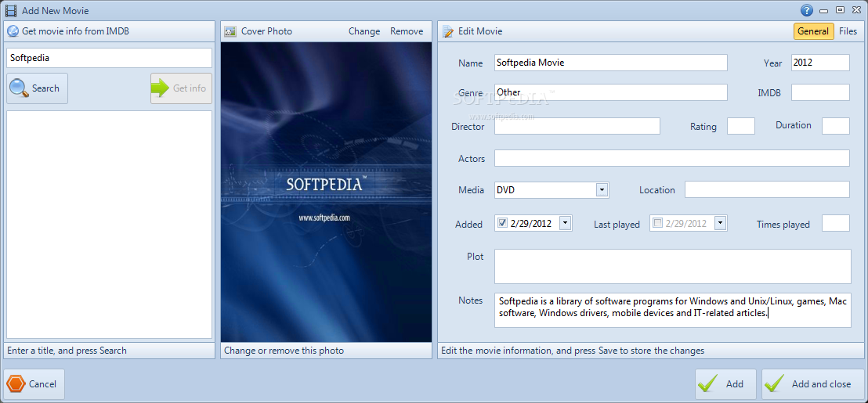Close the Add New Movie window
Viewport: 868px width, 403px height.
855,10
